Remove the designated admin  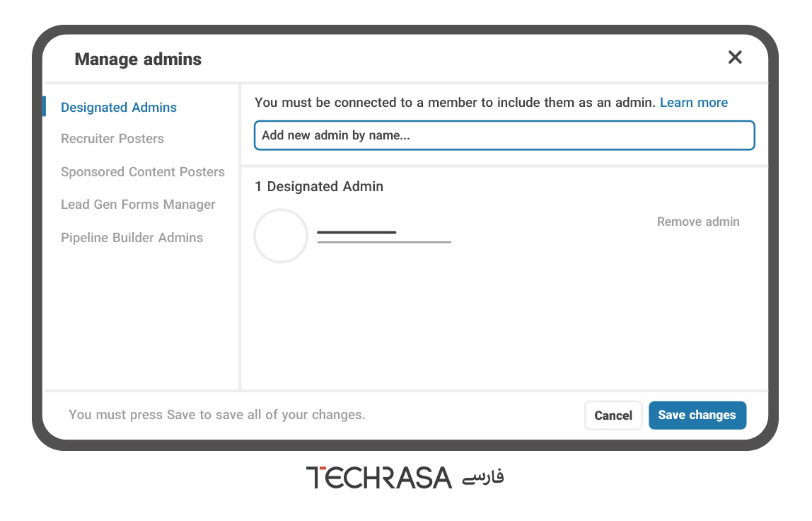697,222
